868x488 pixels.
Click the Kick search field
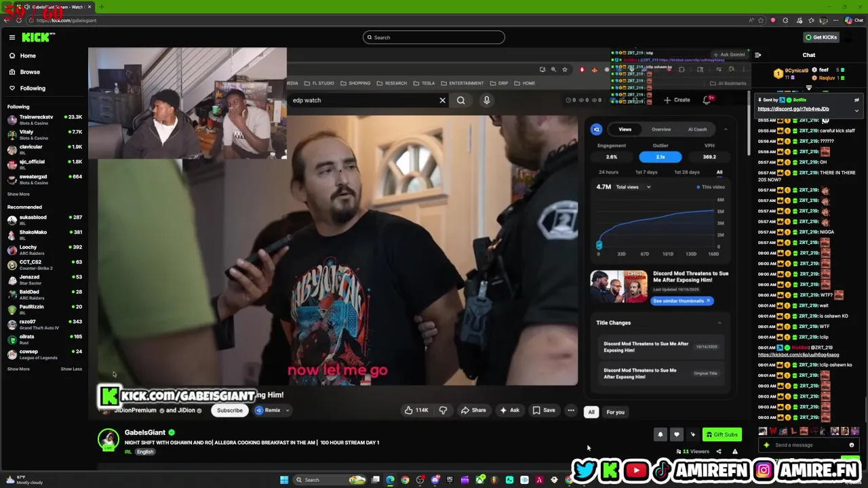434,37
